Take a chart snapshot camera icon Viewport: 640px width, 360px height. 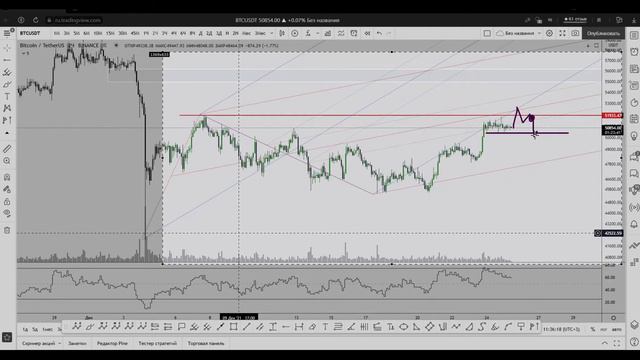(x=575, y=33)
